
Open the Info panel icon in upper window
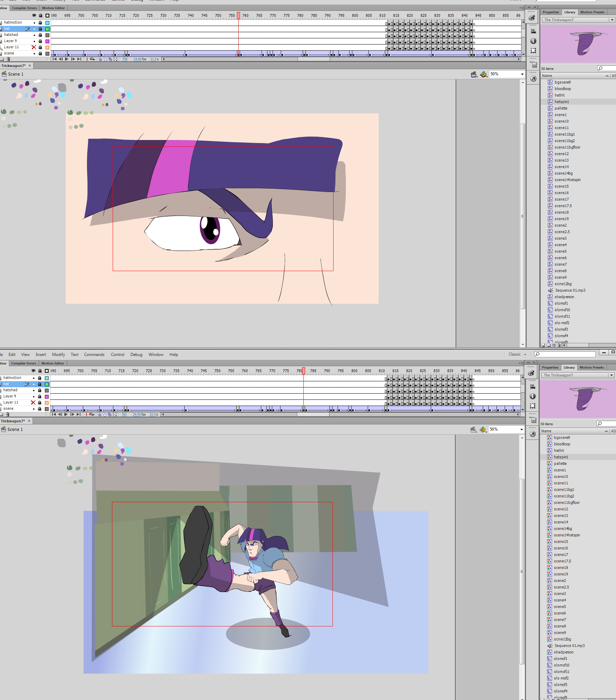click(x=533, y=41)
